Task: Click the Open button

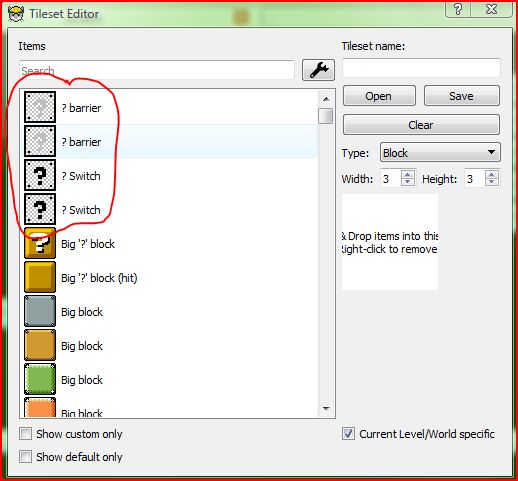Action: (x=379, y=96)
